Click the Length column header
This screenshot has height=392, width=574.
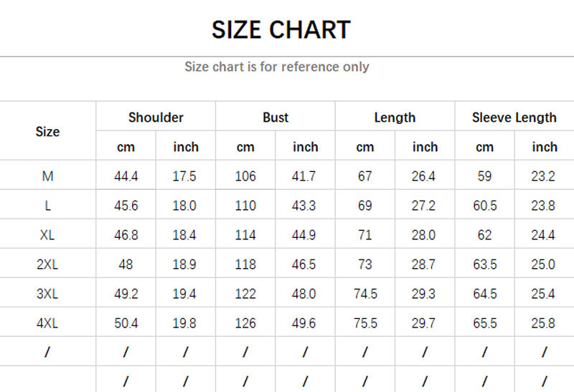coord(395,118)
